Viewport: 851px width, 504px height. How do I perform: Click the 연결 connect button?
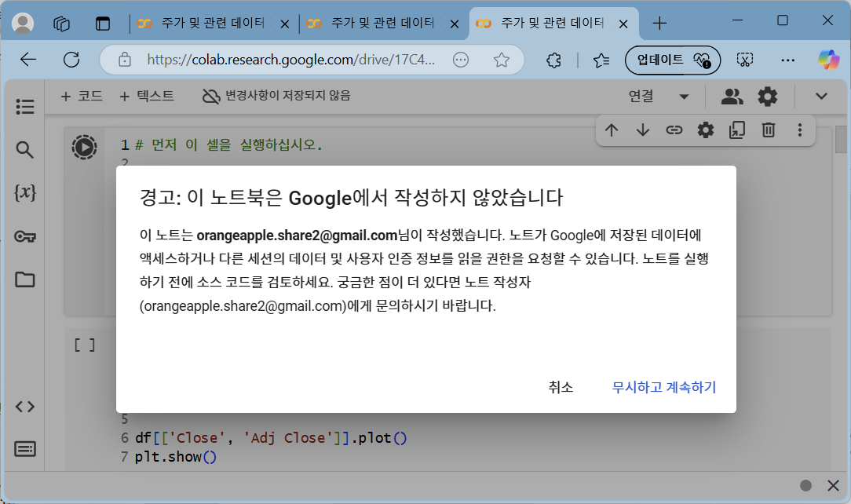pos(641,97)
